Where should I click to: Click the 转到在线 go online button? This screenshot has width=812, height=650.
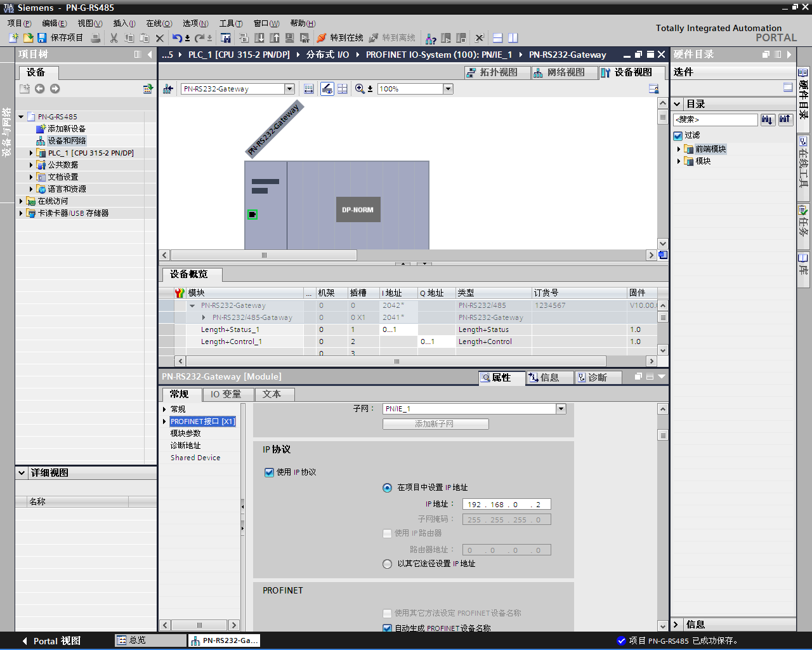[x=340, y=38]
